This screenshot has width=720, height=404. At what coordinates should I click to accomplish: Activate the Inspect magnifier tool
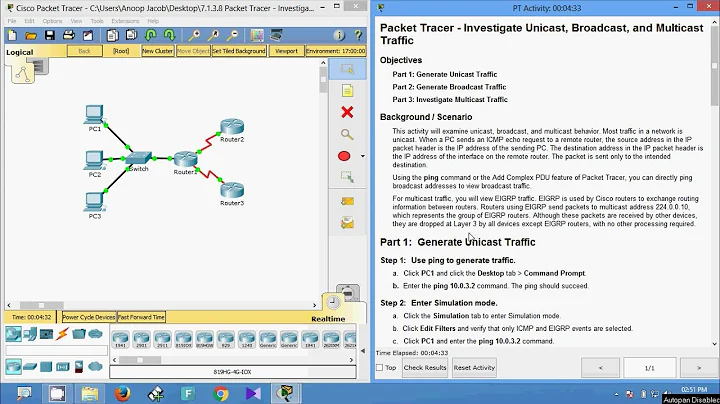coord(347,135)
